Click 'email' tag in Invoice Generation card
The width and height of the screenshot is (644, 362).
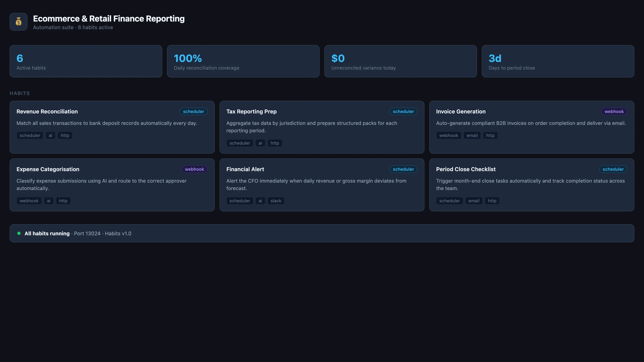(472, 135)
